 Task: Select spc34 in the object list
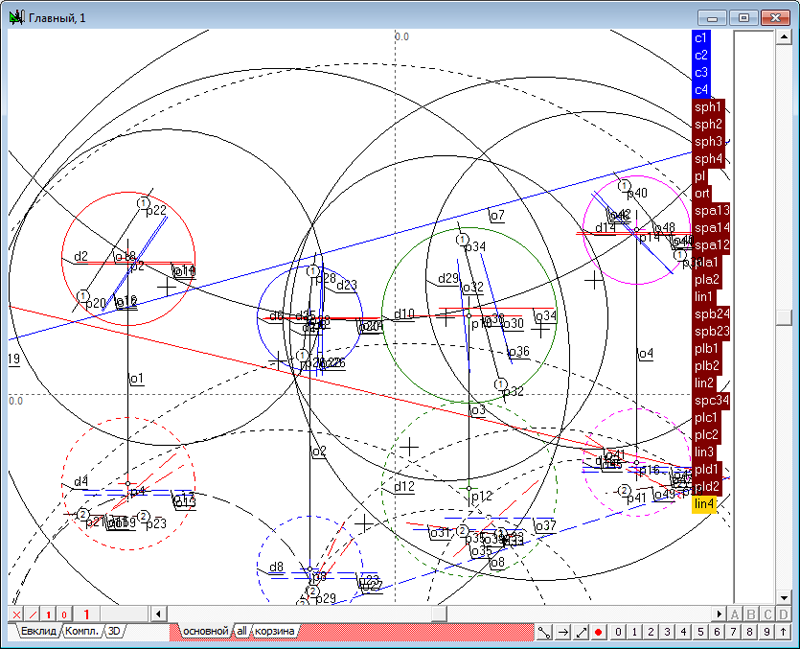(x=711, y=401)
